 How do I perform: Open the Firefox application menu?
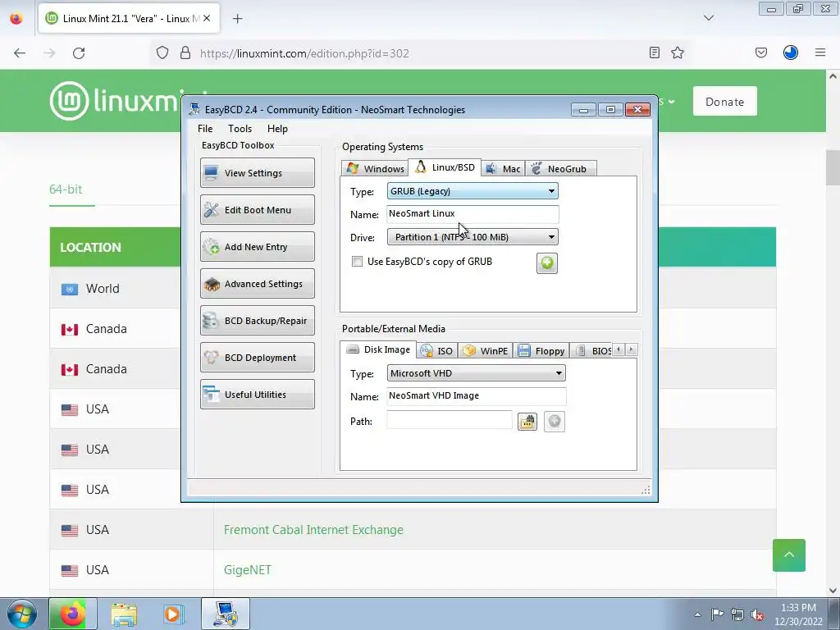pos(820,52)
